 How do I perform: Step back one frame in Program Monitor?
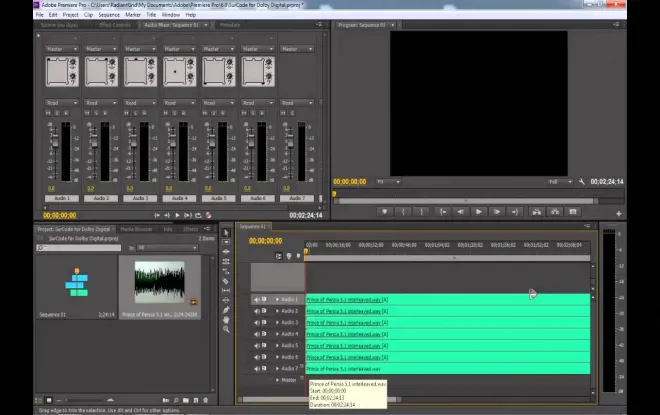tap(460, 212)
